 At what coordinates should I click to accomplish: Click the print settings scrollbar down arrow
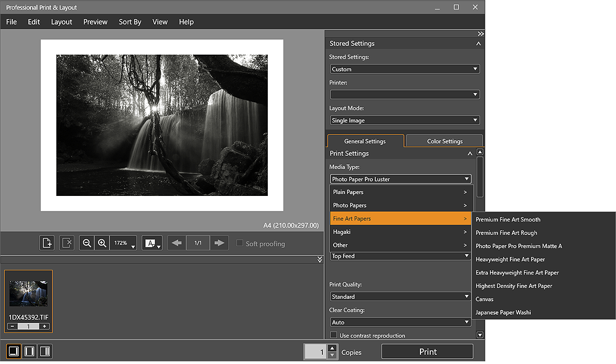coord(480,335)
